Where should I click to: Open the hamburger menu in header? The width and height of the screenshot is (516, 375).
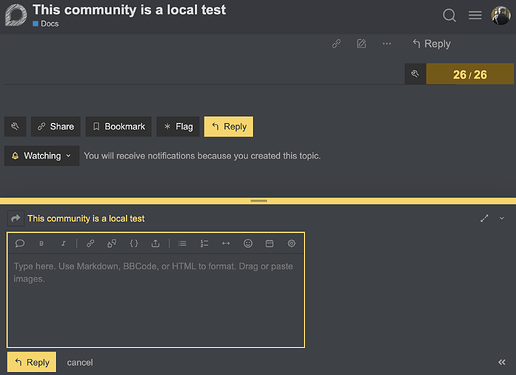(475, 15)
